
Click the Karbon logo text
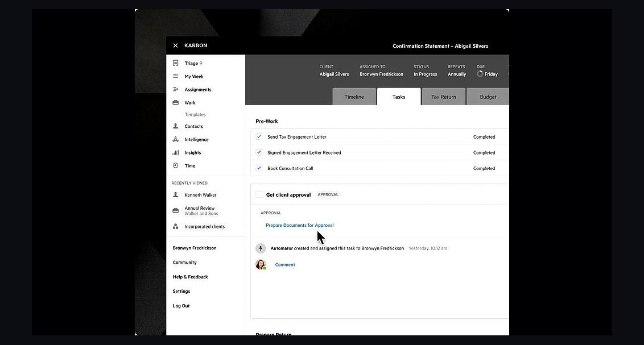click(196, 45)
